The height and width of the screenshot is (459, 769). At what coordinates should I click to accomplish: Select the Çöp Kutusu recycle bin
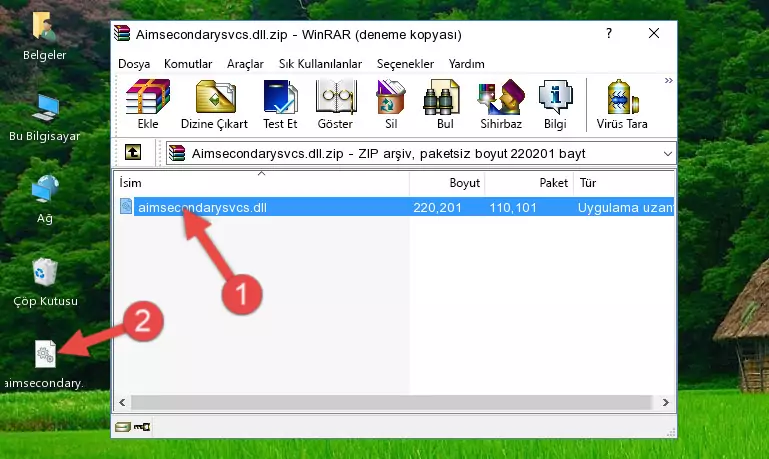45,283
